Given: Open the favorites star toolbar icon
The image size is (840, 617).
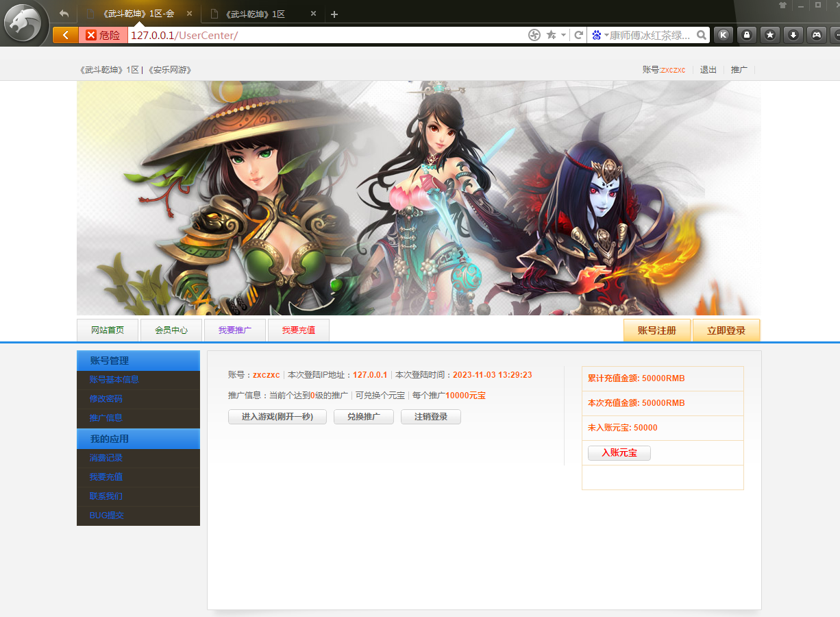Looking at the screenshot, I should pos(770,35).
